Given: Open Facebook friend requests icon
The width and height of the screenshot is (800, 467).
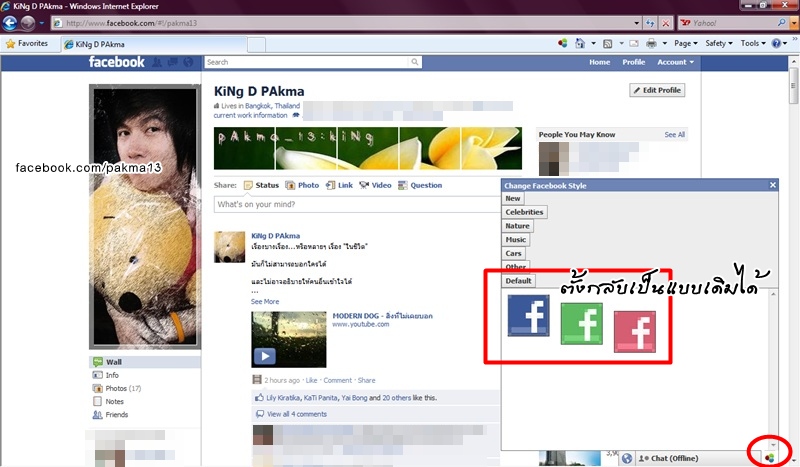Looking at the screenshot, I should click(x=157, y=62).
